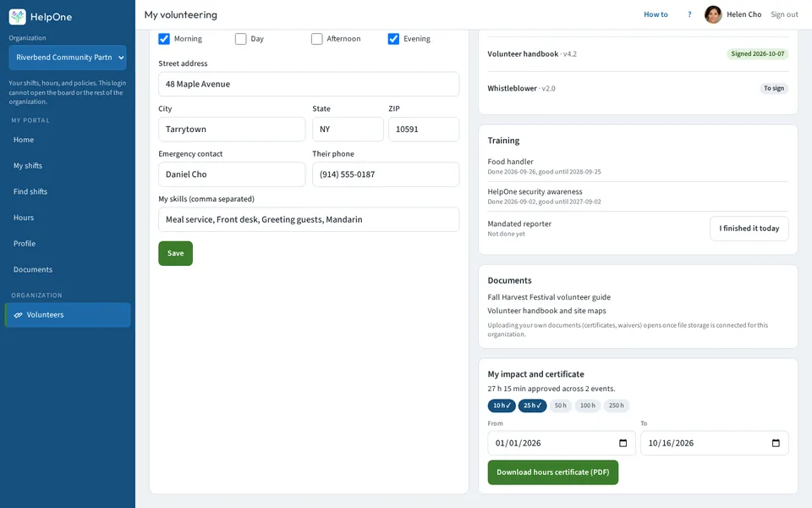Open the Riverbend Community organization dropdown

(x=68, y=58)
